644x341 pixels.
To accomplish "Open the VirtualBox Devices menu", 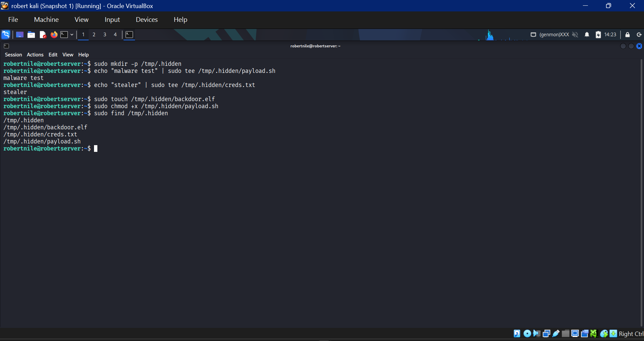I will [x=147, y=19].
